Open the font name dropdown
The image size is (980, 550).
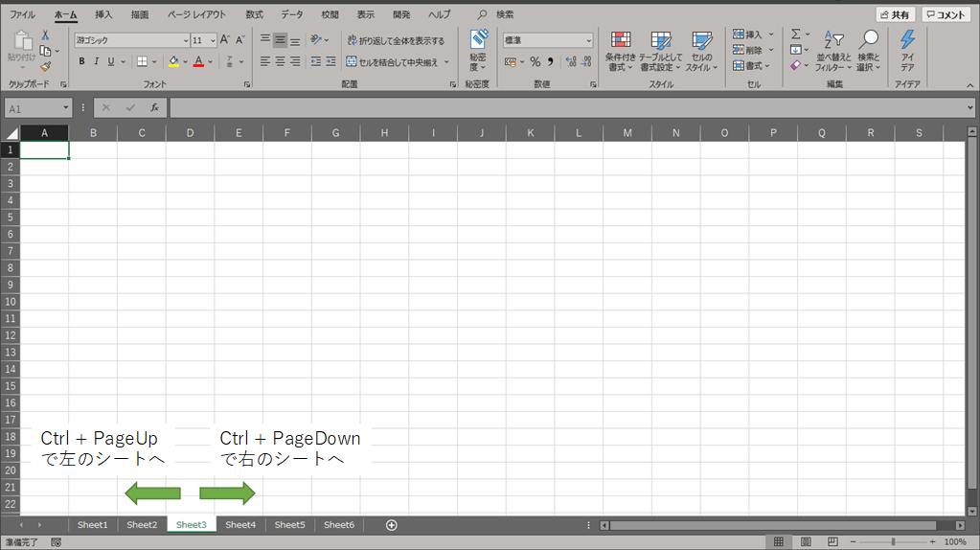(x=186, y=40)
